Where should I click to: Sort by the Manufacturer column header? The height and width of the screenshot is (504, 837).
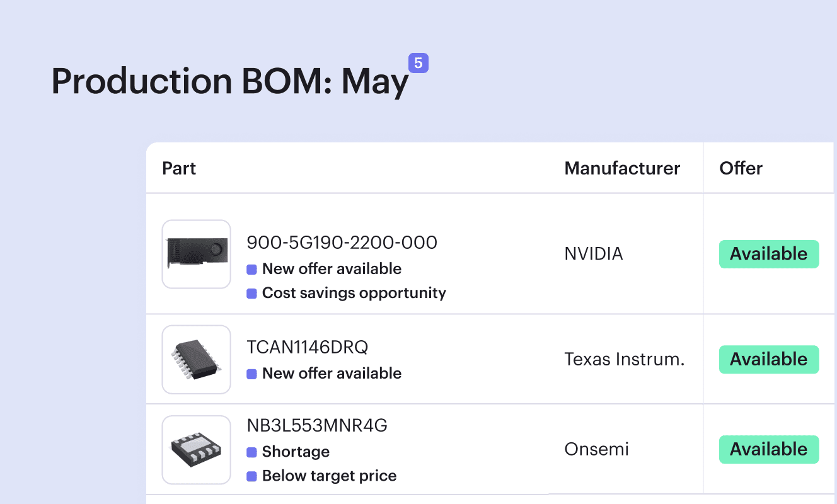point(622,168)
